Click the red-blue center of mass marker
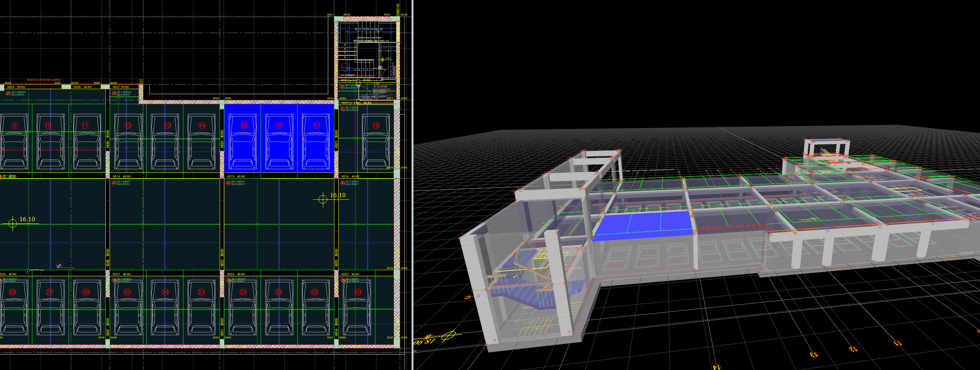Viewport: 980px width, 370px height. [59, 266]
